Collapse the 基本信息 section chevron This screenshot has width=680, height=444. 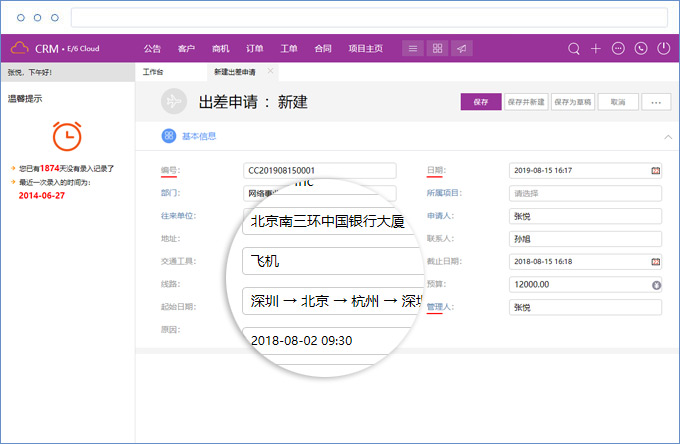click(667, 137)
